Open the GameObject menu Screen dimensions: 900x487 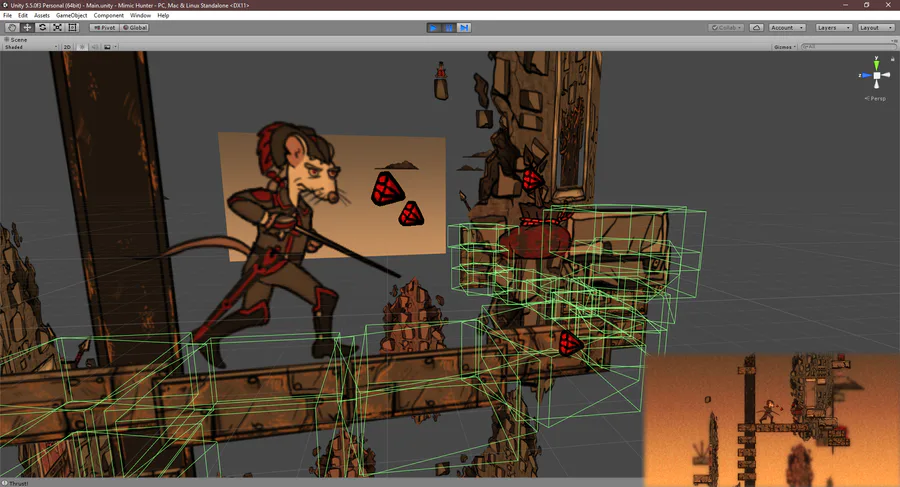coord(72,16)
